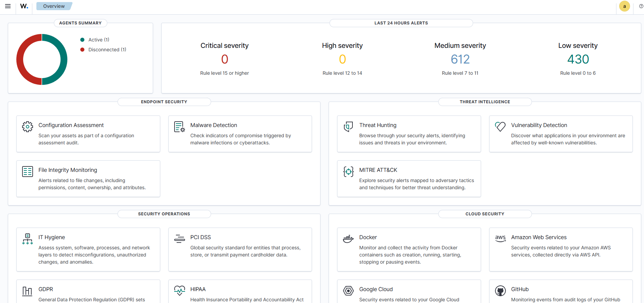Open the Low severity 430 alerts count
This screenshot has height=303, width=644.
578,59
